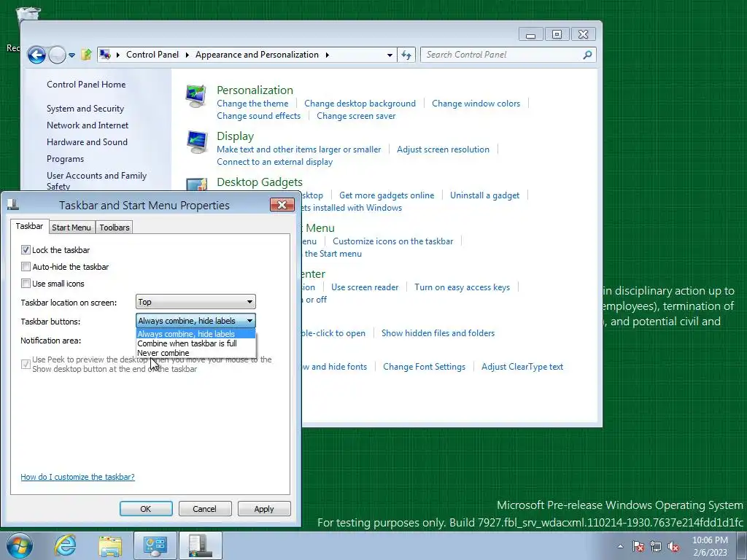The image size is (747, 560).
Task: Collapse the Taskbar buttons combo box
Action: (x=196, y=321)
